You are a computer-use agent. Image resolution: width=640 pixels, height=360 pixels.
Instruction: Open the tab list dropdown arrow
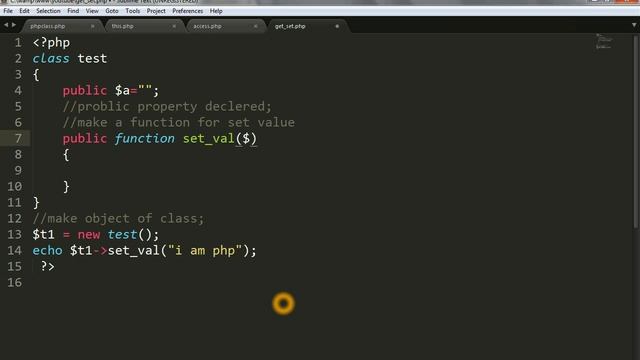634,25
